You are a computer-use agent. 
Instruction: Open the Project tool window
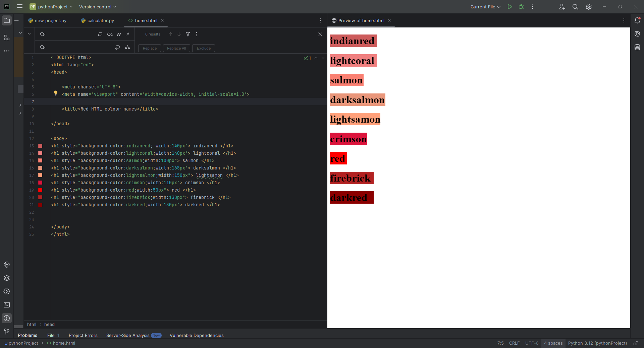point(7,20)
